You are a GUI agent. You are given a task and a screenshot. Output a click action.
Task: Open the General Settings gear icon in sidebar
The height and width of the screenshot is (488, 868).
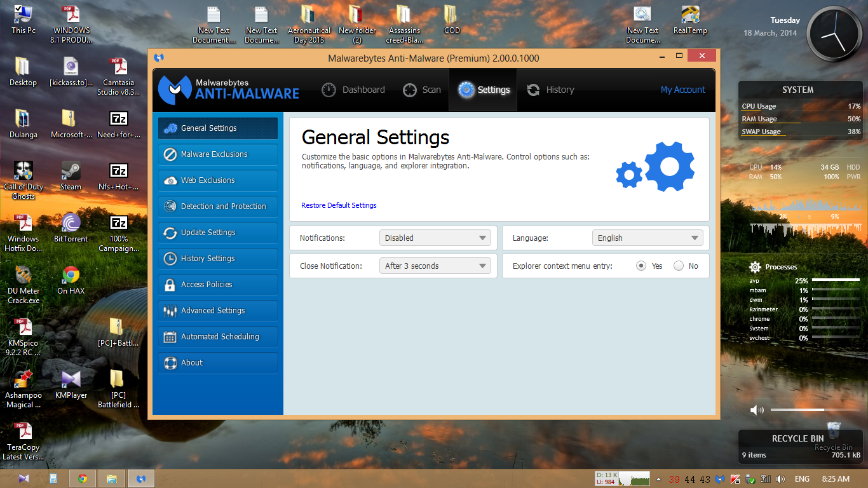tap(170, 128)
